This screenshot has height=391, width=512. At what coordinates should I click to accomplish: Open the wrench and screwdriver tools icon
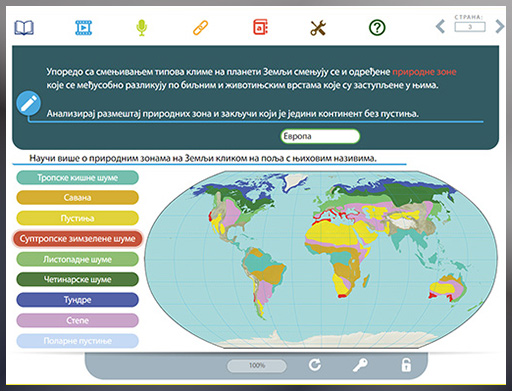318,28
